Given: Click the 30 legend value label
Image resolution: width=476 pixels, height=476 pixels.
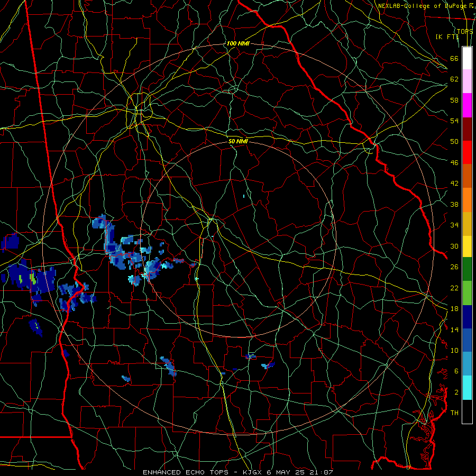Looking at the screenshot, I should pyautogui.click(x=454, y=246).
